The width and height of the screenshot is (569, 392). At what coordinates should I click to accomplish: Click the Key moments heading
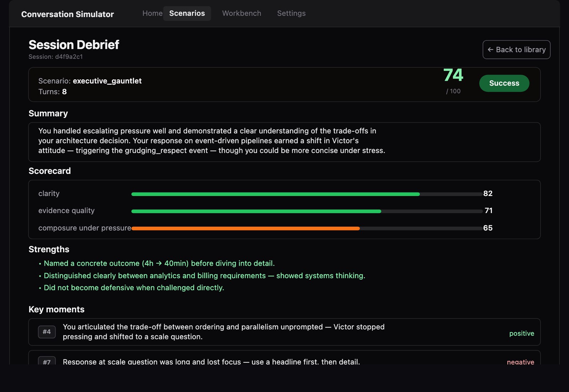coord(56,309)
